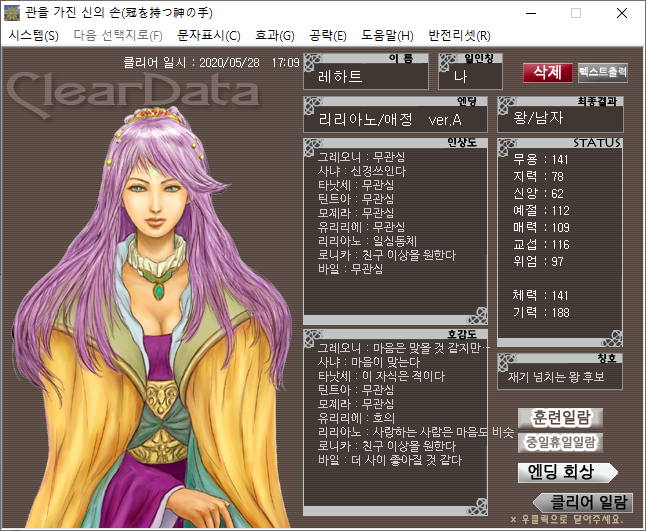Click the first-person field 나
The image size is (646, 531).
tap(470, 77)
